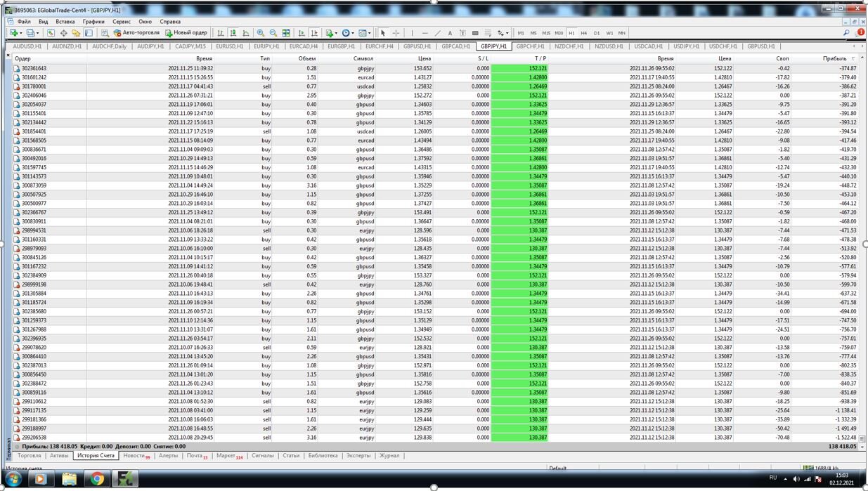The width and height of the screenshot is (868, 491).
Task: Open the Справка menu
Action: (170, 22)
